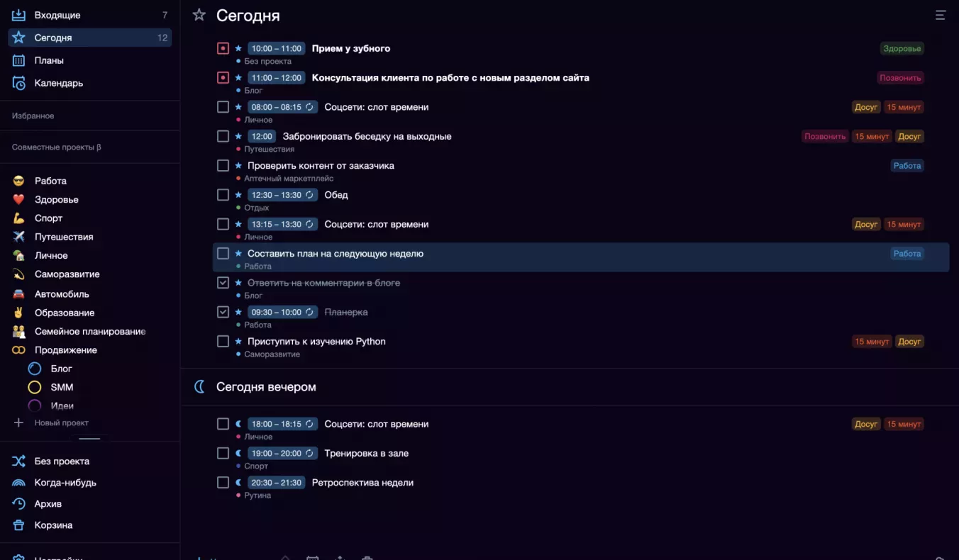Select yellow SMM project circle

point(34,387)
